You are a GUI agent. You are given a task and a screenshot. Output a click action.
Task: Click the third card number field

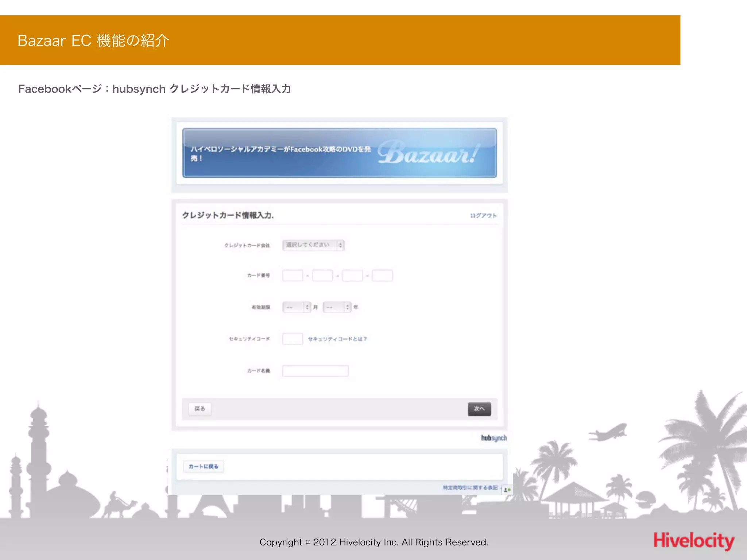pyautogui.click(x=352, y=275)
